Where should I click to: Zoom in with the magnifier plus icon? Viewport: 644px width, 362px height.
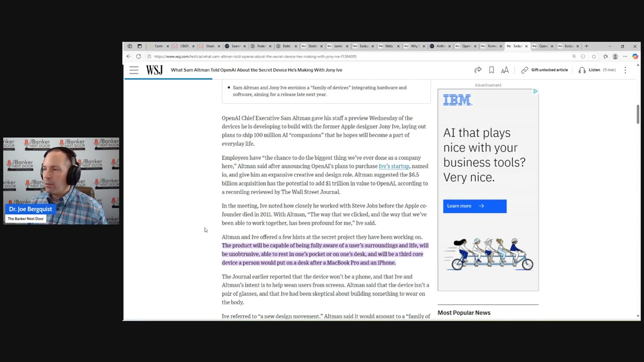(574, 56)
